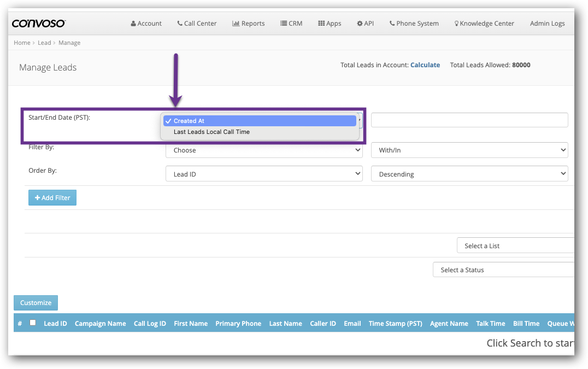Select 'Last Leads Local Call Time' option
588x369 pixels.
(x=211, y=132)
